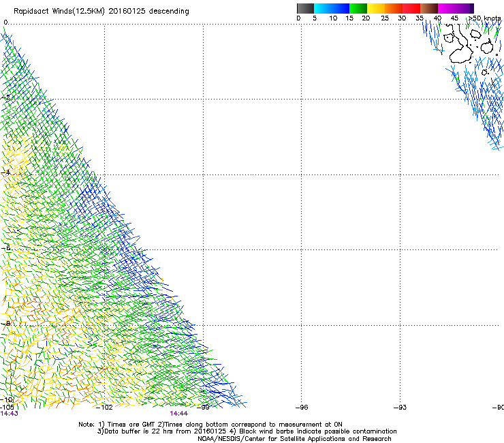Click the longitude axis label '-102'
The height and width of the screenshot is (443, 504).
point(104,408)
